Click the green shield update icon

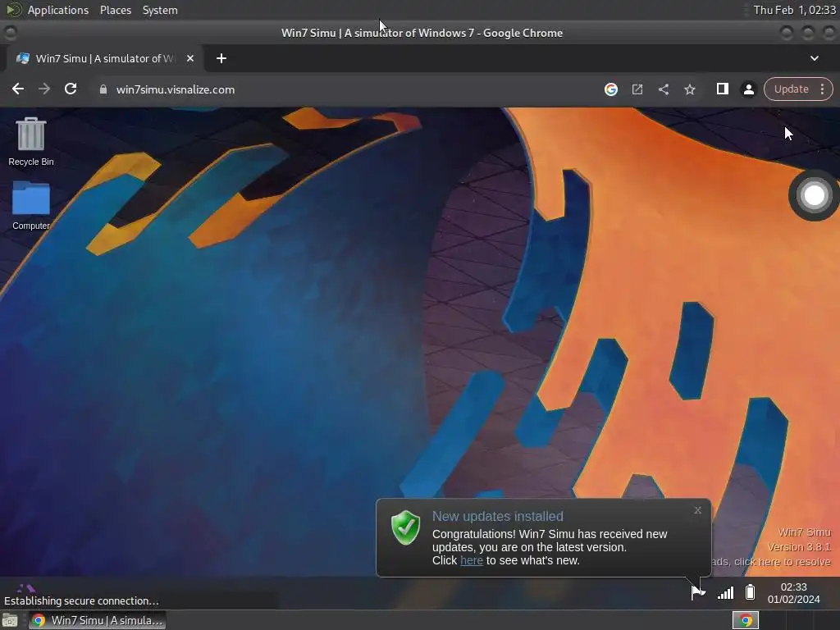point(405,527)
